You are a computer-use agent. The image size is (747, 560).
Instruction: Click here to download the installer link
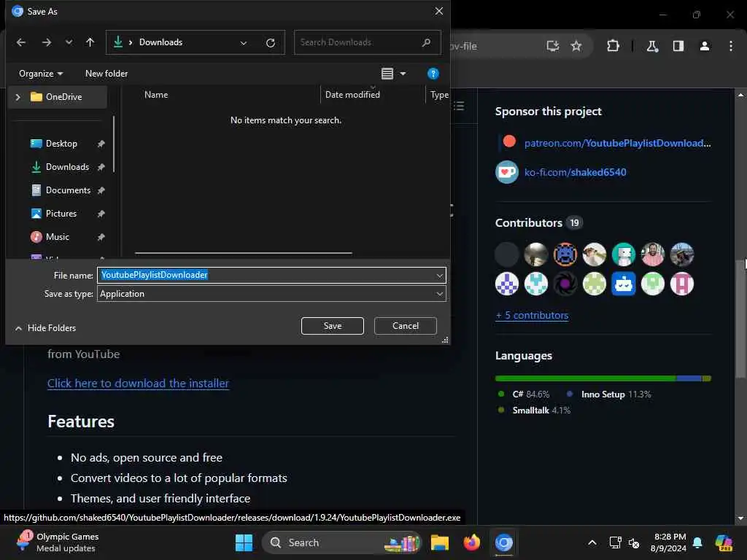click(138, 384)
